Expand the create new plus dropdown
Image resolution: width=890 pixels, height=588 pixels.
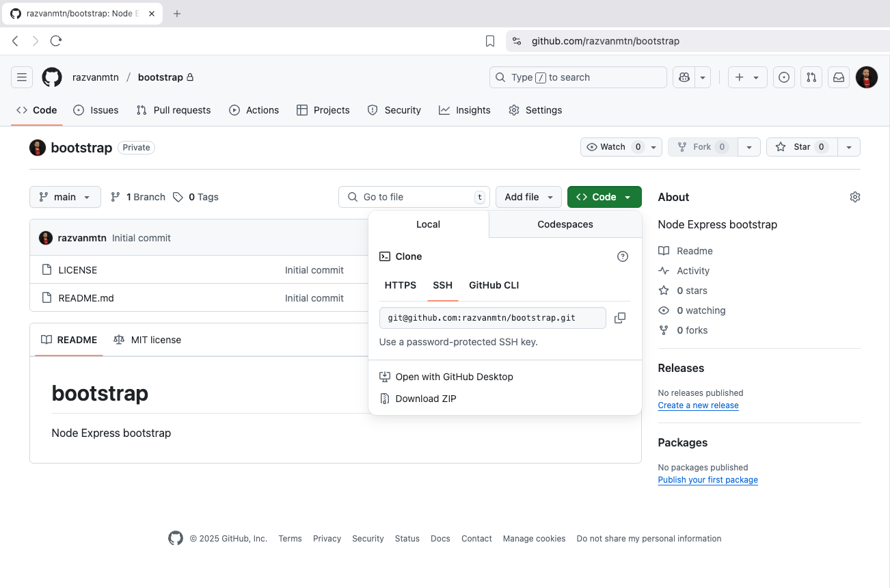click(747, 77)
